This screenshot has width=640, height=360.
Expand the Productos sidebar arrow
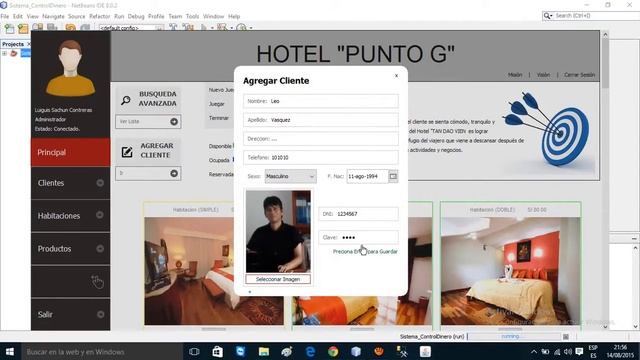(x=100, y=249)
